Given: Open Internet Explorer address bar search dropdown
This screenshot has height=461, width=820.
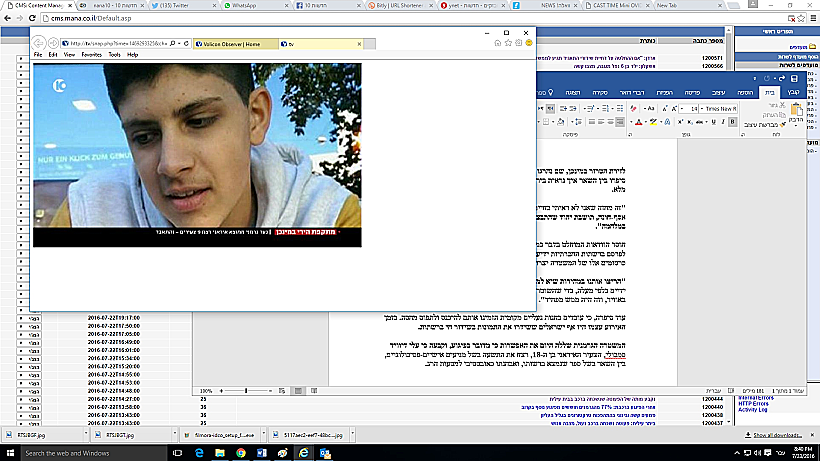Looking at the screenshot, I should tap(179, 43).
